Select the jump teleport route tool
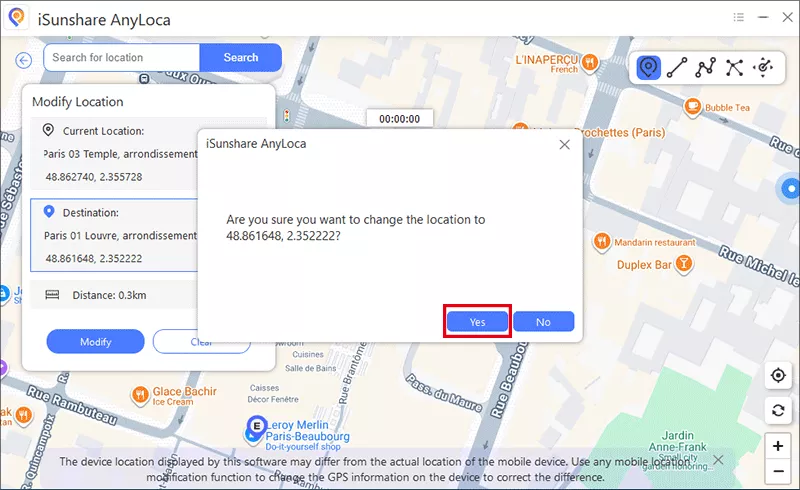Image resolution: width=800 pixels, height=490 pixels. pos(734,67)
